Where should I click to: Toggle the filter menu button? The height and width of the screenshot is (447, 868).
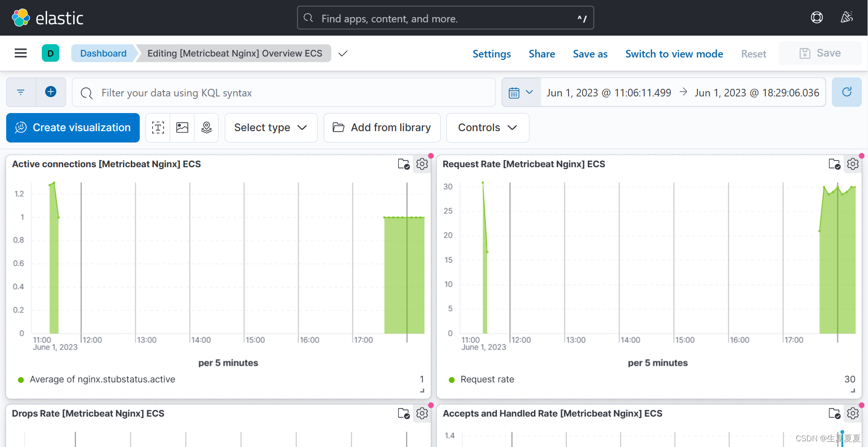21,92
